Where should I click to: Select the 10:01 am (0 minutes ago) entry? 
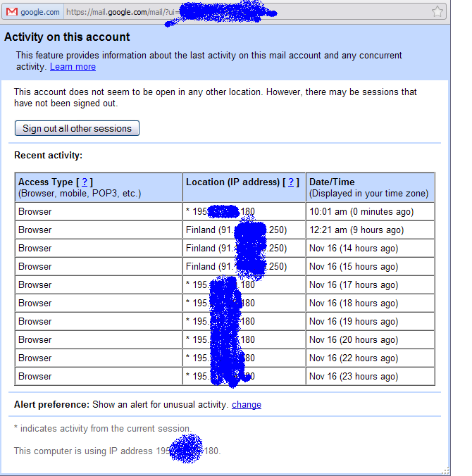(361, 212)
